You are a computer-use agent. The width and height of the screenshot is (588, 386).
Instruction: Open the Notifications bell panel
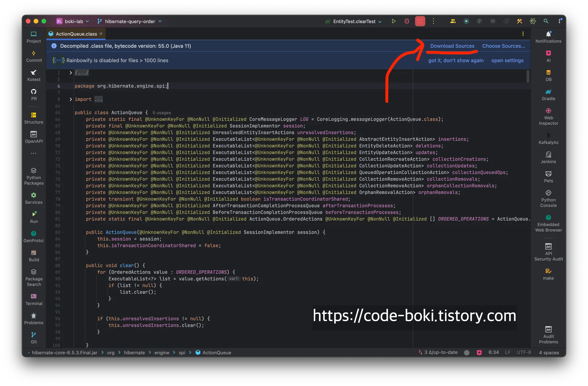(548, 37)
